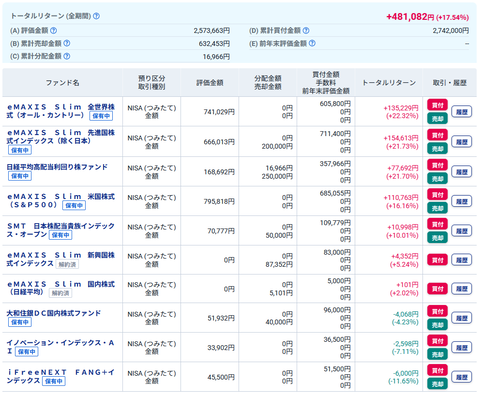Click 履歴 button for 全世界株式 オール・カントリー
The width and height of the screenshot is (480, 397).
pyautogui.click(x=462, y=112)
